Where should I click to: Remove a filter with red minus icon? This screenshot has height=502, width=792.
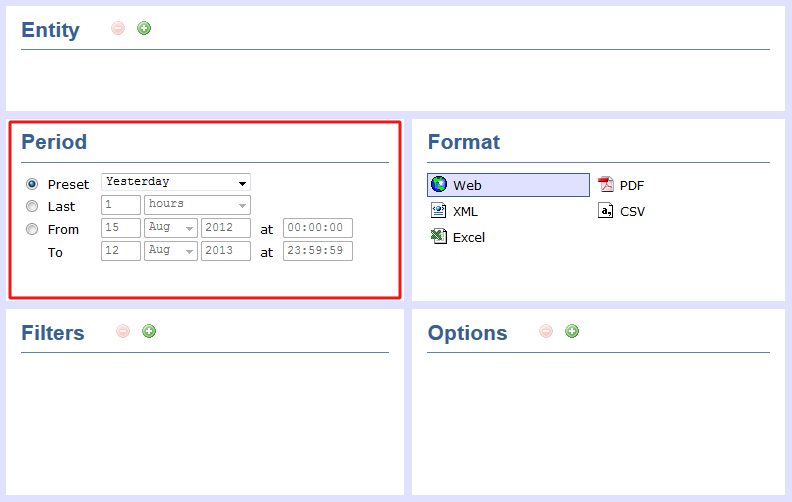(x=123, y=331)
